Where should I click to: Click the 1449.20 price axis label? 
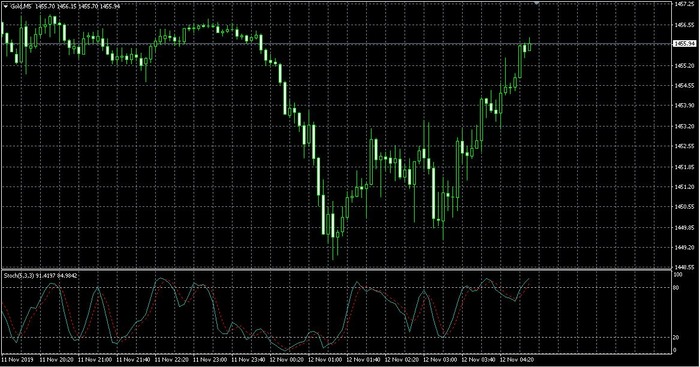tap(684, 247)
